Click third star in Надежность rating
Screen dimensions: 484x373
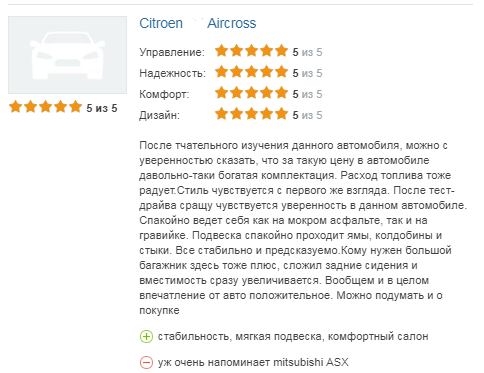coord(251,72)
